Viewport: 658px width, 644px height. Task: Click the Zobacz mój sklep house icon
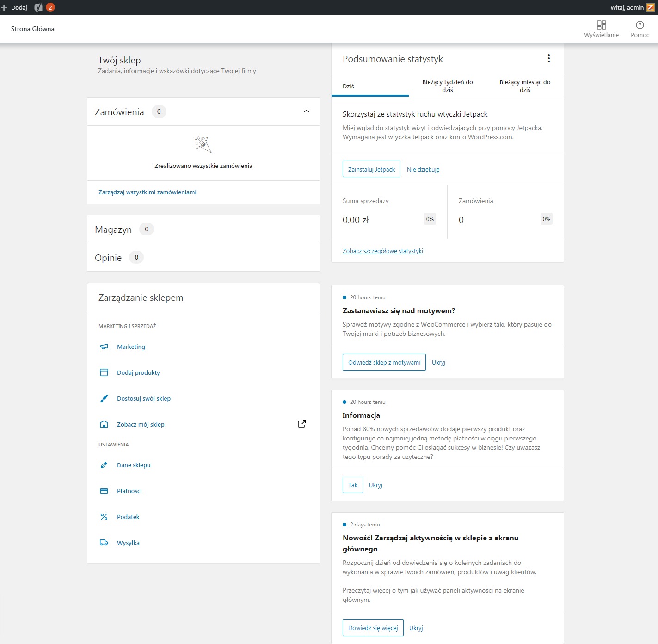click(x=104, y=424)
